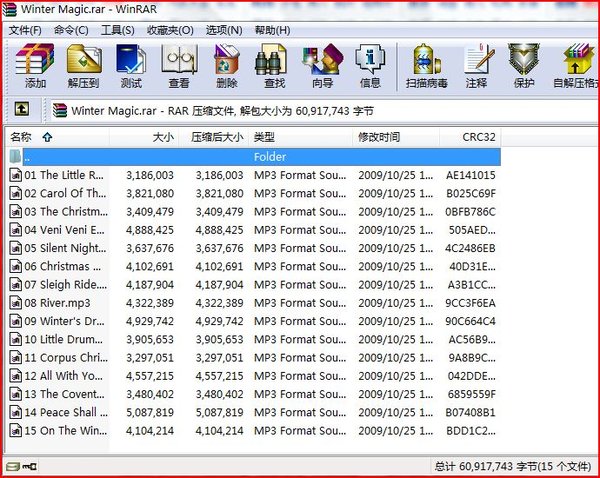
Task: Sort by the 大小 column header
Action: 144,137
